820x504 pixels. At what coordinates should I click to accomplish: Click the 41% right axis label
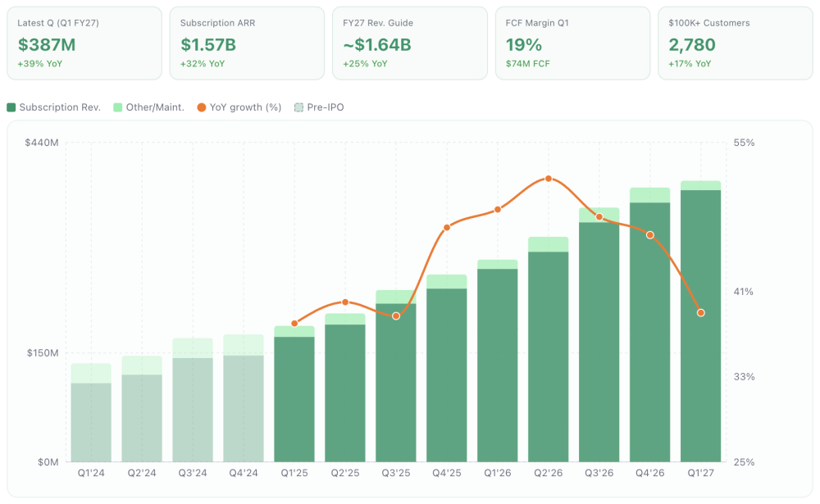(743, 292)
